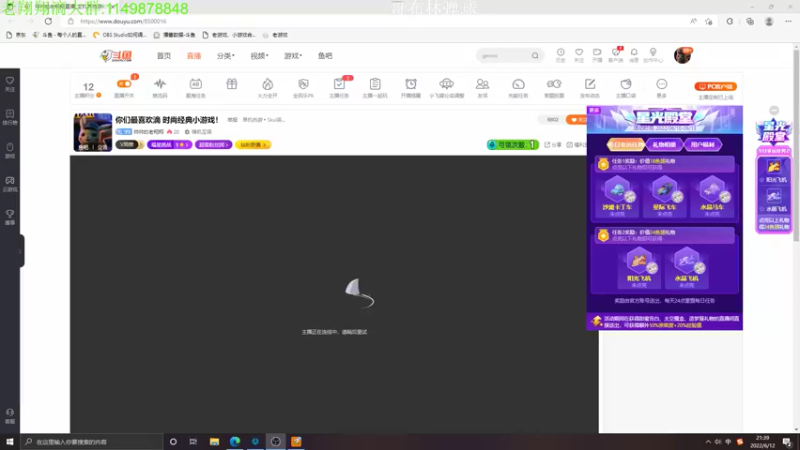Select the 水晶飞机 gift in task 2
The height and width of the screenshot is (450, 800).
[x=686, y=267]
